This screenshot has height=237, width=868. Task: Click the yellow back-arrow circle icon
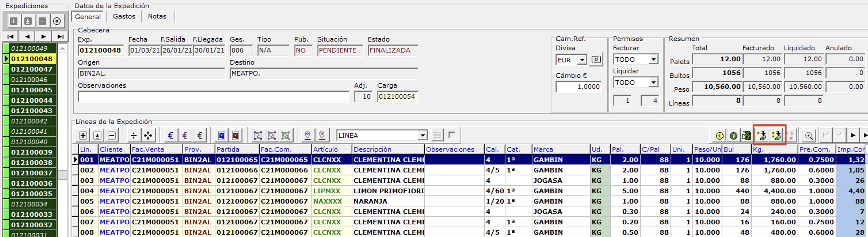[719, 136]
